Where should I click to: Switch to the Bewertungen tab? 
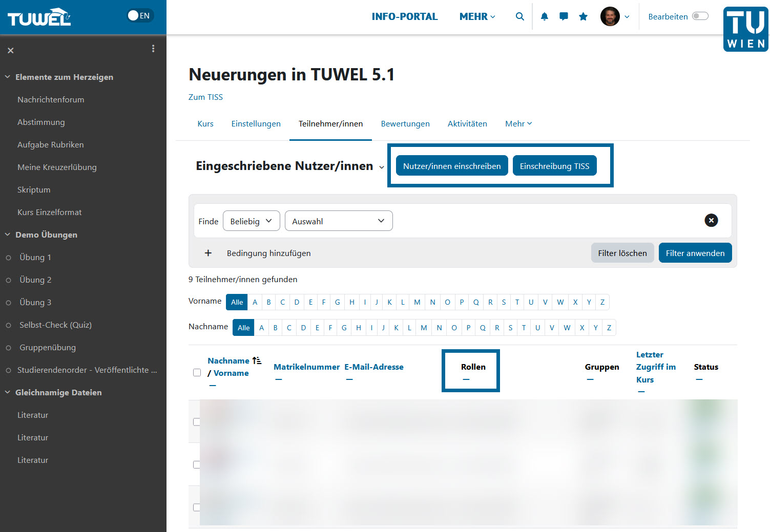[x=405, y=124]
